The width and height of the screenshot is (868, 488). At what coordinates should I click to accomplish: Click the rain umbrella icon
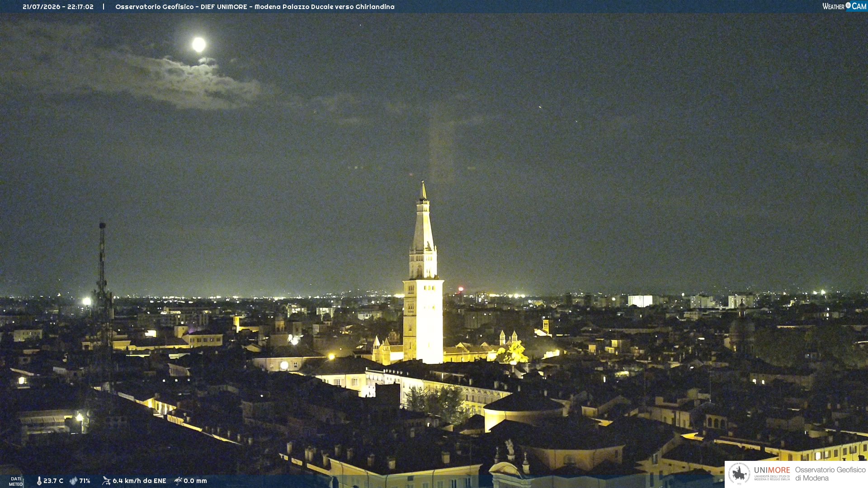(x=178, y=481)
